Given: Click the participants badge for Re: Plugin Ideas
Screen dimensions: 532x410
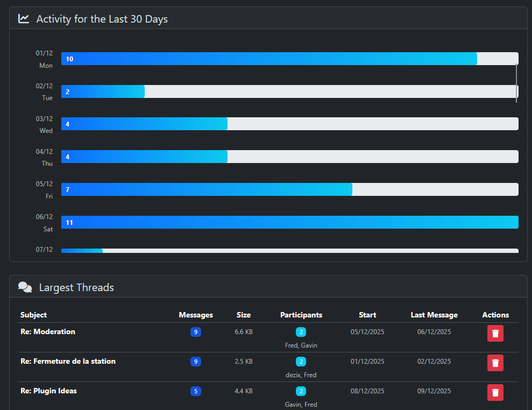Looking at the screenshot, I should [301, 391].
